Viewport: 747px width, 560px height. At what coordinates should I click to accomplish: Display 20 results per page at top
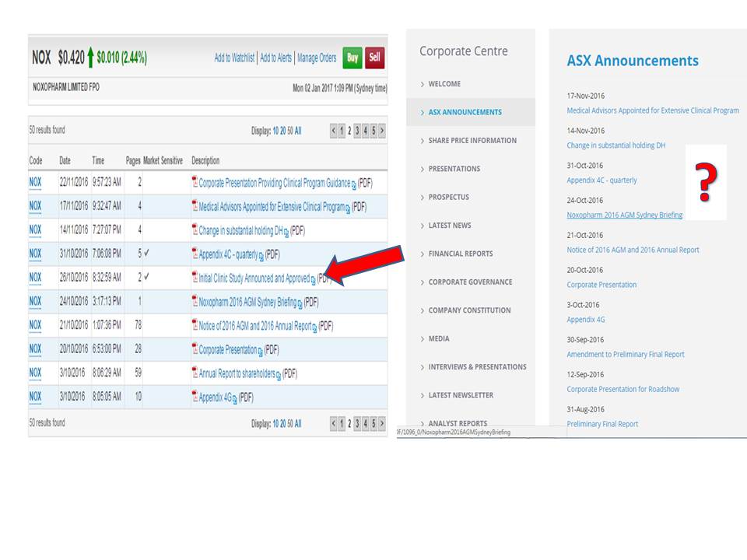pyautogui.click(x=282, y=131)
